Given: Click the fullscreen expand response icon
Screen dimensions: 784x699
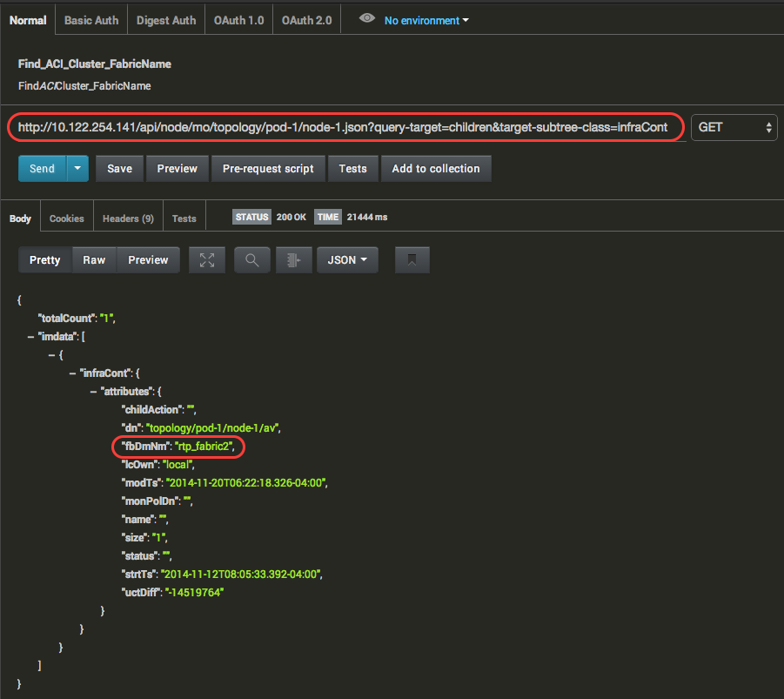Looking at the screenshot, I should 206,260.
